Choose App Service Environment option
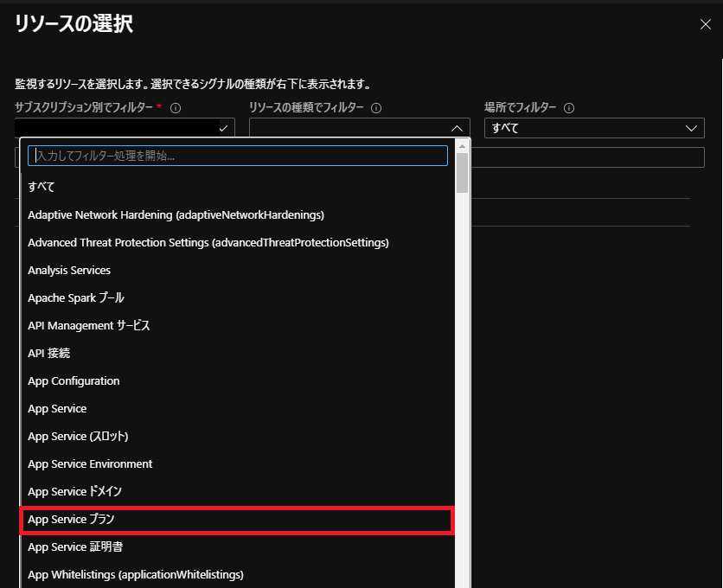This screenshot has height=588, width=723. 238,464
